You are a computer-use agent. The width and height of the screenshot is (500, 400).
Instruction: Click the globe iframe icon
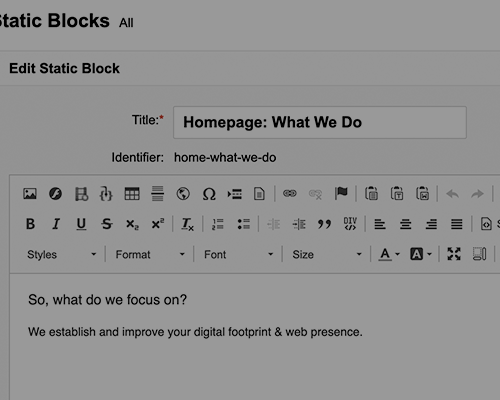(183, 194)
